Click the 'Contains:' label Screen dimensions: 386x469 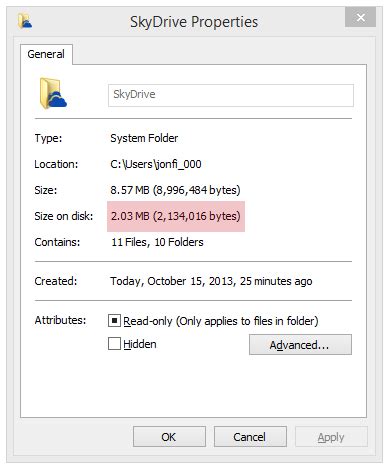pyautogui.click(x=57, y=242)
